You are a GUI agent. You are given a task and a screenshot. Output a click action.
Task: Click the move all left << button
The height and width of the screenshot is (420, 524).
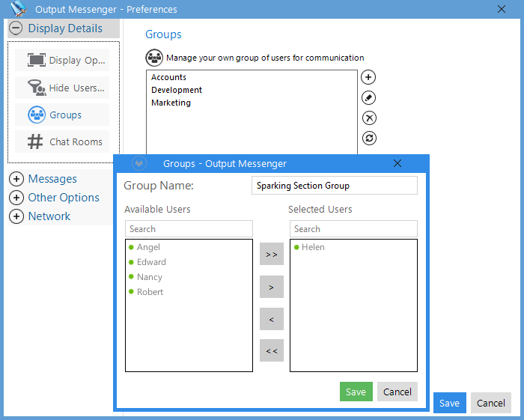pos(272,350)
